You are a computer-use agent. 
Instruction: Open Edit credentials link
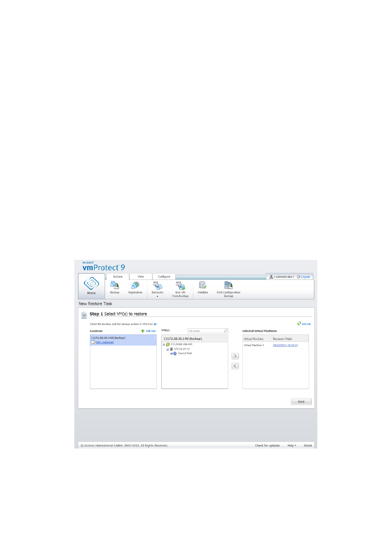pyautogui.click(x=105, y=342)
